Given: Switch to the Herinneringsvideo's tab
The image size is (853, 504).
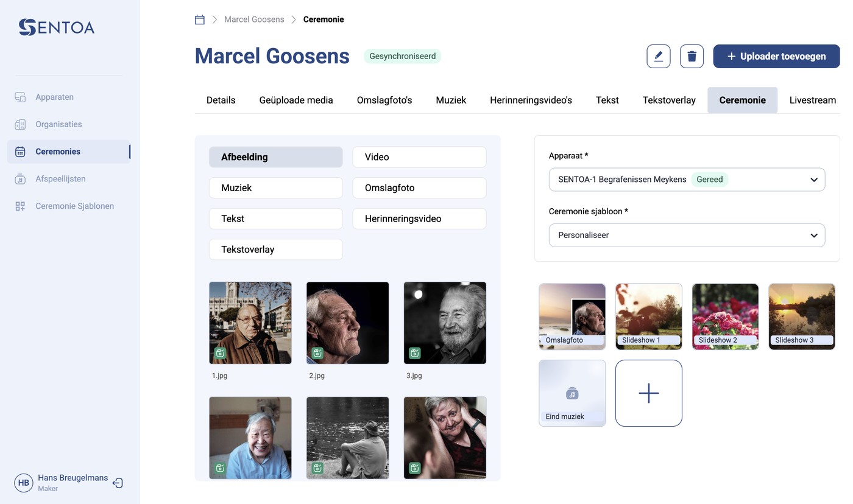Looking at the screenshot, I should [531, 100].
